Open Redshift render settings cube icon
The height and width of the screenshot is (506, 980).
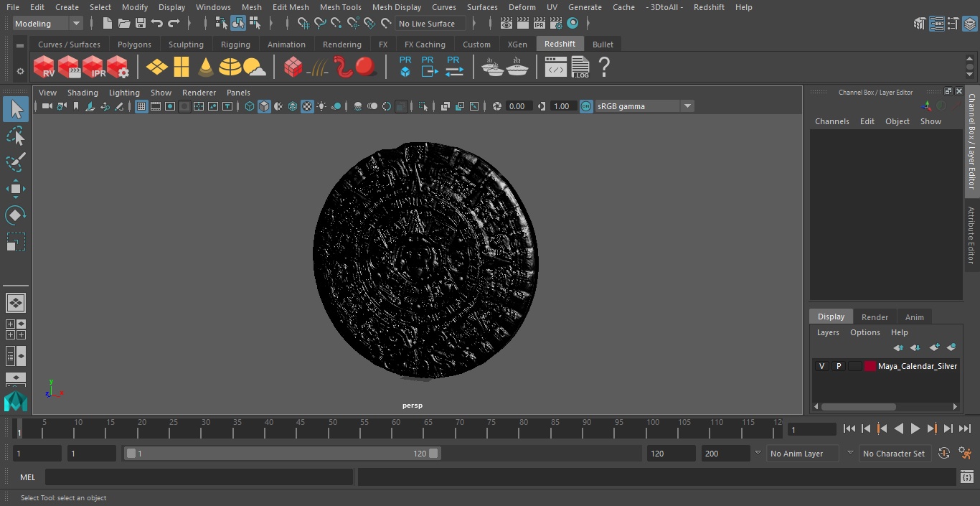click(x=117, y=67)
